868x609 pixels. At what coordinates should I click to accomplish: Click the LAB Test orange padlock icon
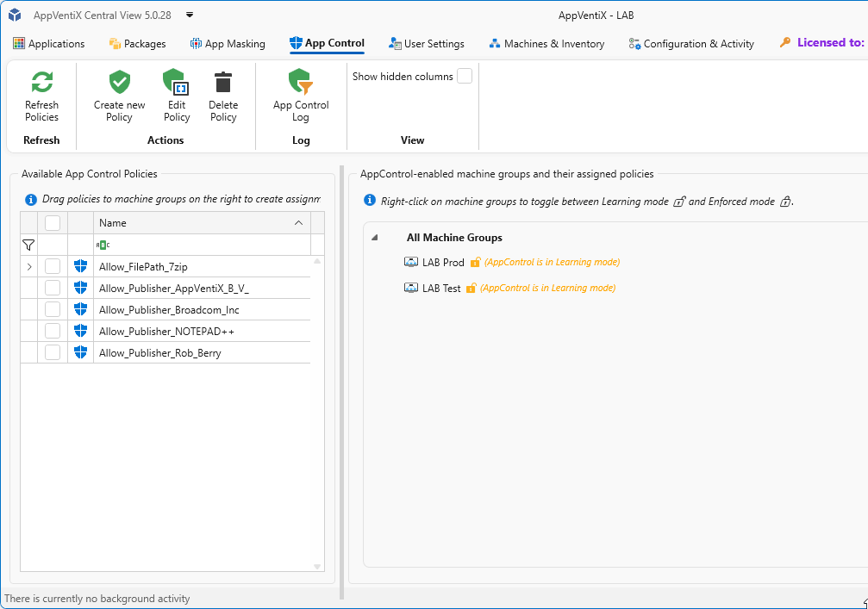(x=471, y=288)
